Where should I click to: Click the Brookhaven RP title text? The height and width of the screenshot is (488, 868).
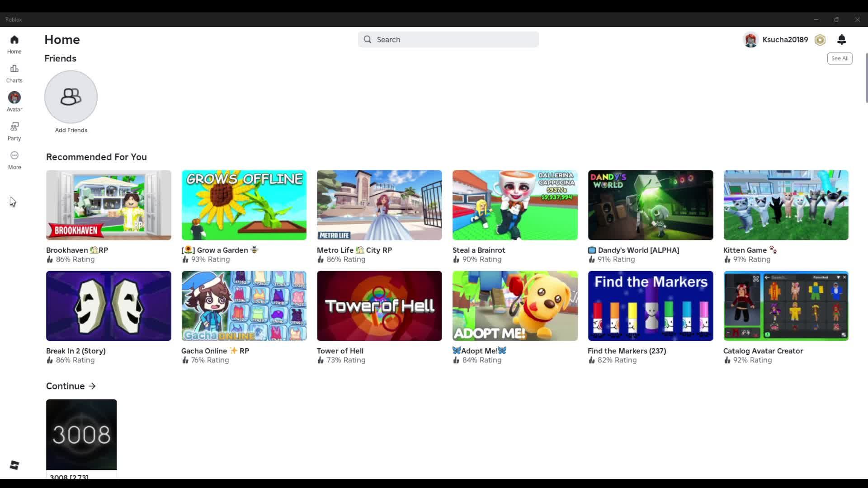pos(77,250)
